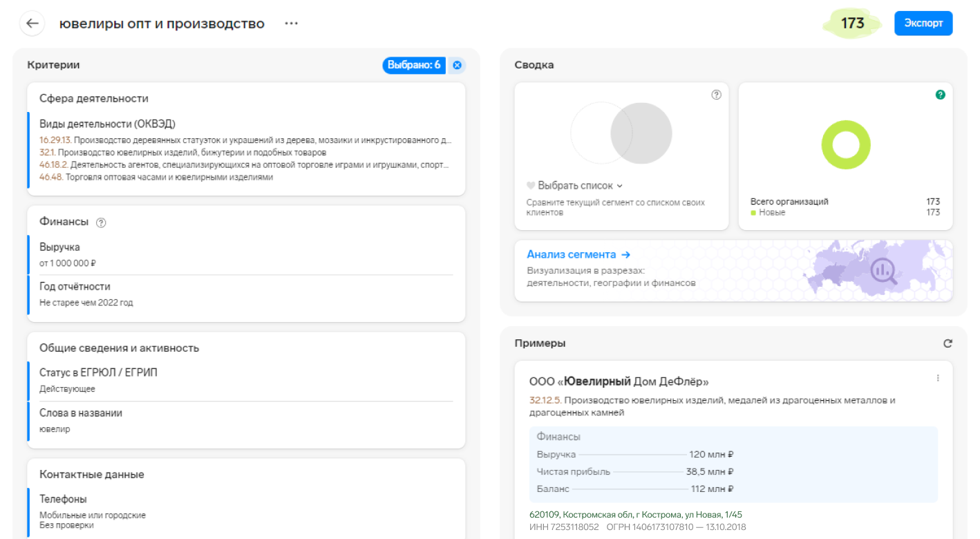980x539 pixels.
Task: Click the green donut chart
Action: [x=845, y=145]
